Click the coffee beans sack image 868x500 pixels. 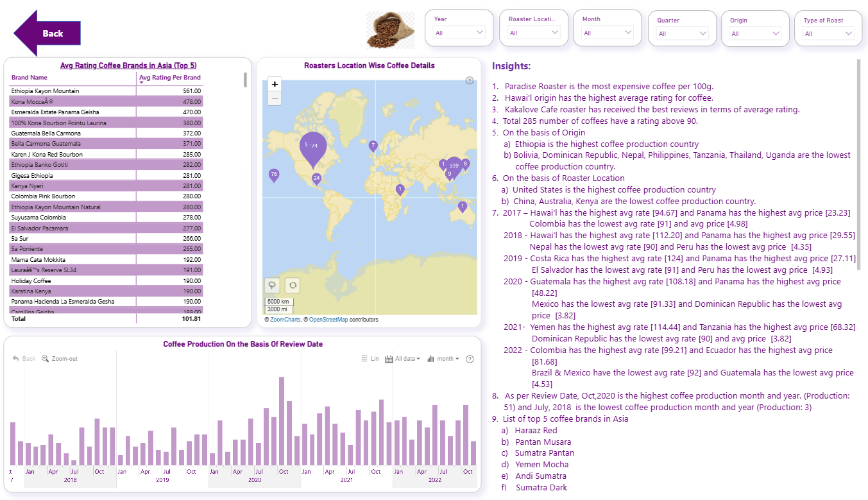pyautogui.click(x=391, y=30)
